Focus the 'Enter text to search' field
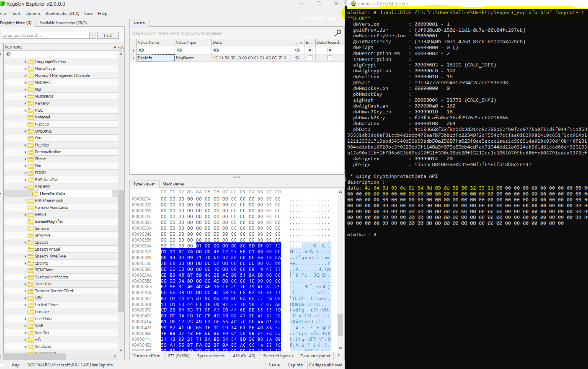This screenshot has height=369, width=588. 45,35
